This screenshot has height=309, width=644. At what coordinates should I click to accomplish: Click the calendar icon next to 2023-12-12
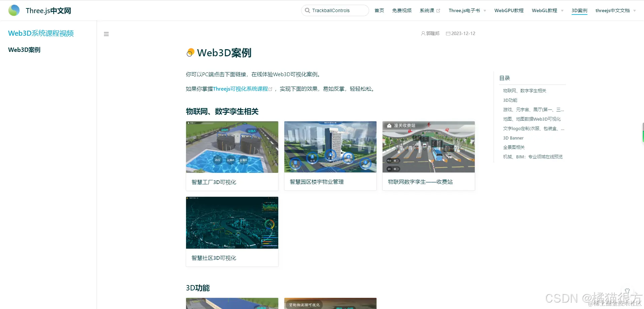(448, 33)
